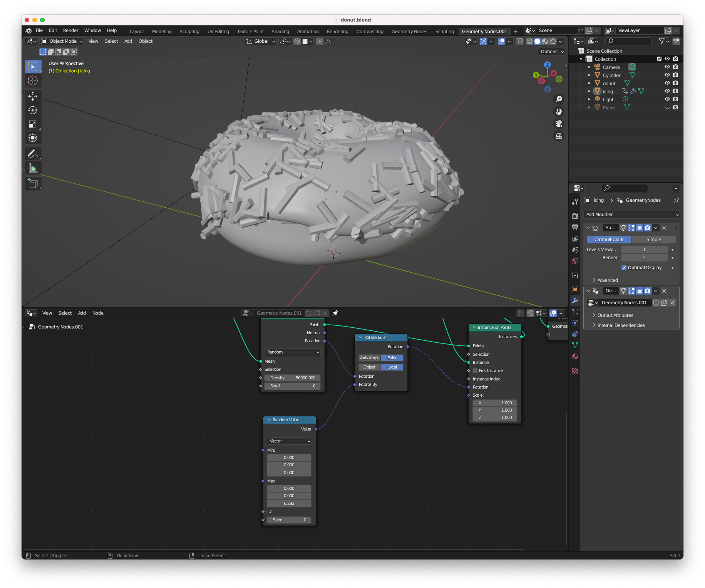Expand the Output Attributes section
This screenshot has width=705, height=588.
tap(615, 315)
